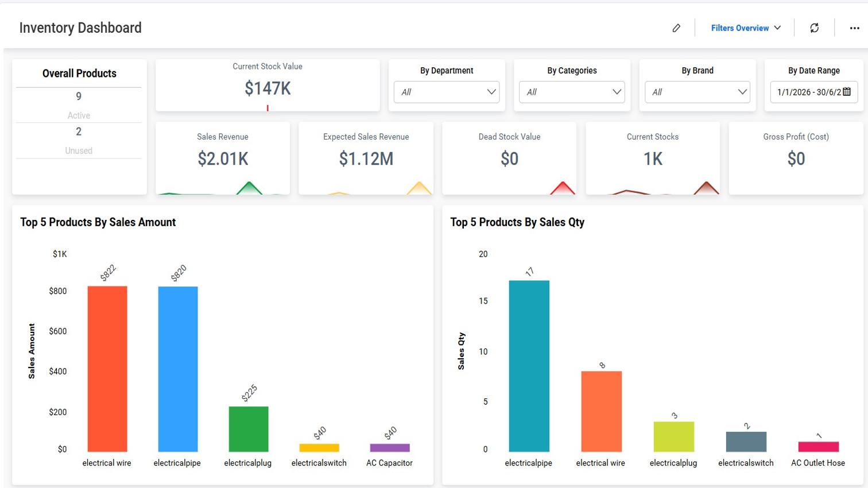Image resolution: width=868 pixels, height=488 pixels.
Task: Click the purple AC Capacitor bar
Action: point(390,448)
